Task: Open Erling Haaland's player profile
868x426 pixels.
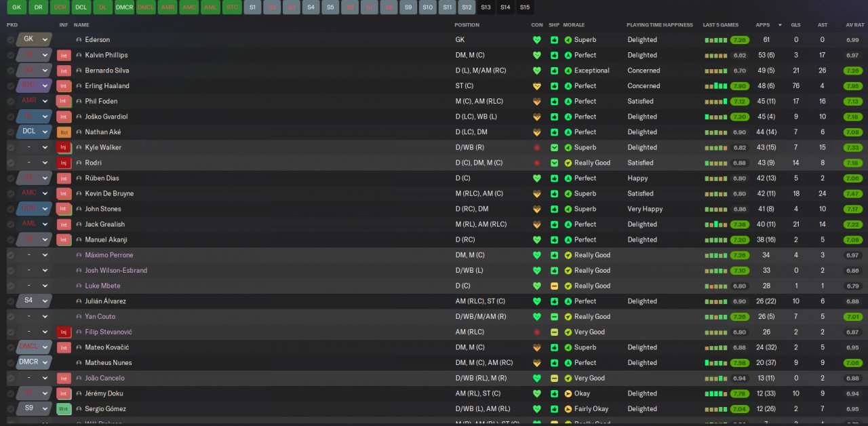Action: pos(107,86)
